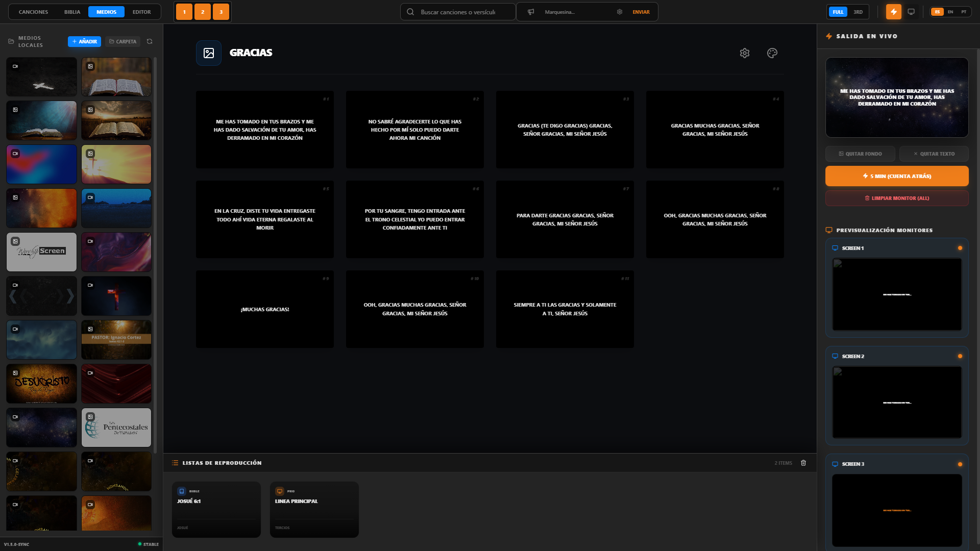Screen dimensions: 980x551
Task: Open the palette icon for GRACIAS song
Action: click(x=772, y=53)
